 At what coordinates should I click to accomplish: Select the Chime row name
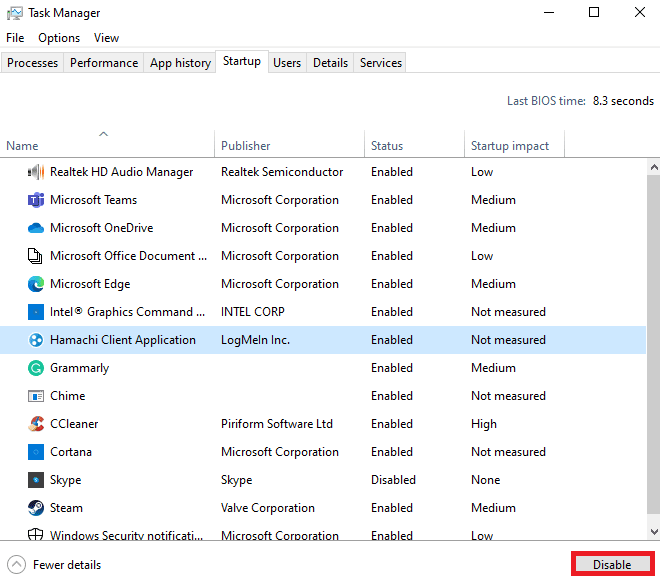coord(67,396)
